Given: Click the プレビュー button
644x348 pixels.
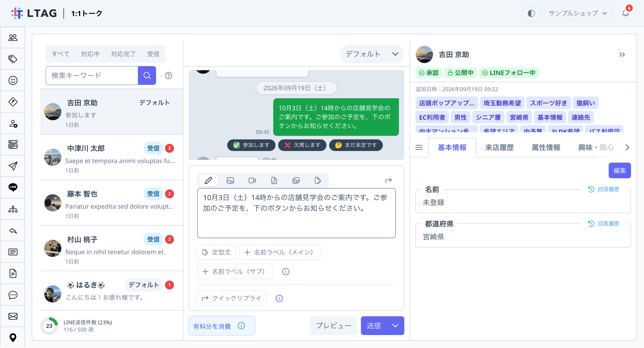Looking at the screenshot, I should pos(333,326).
